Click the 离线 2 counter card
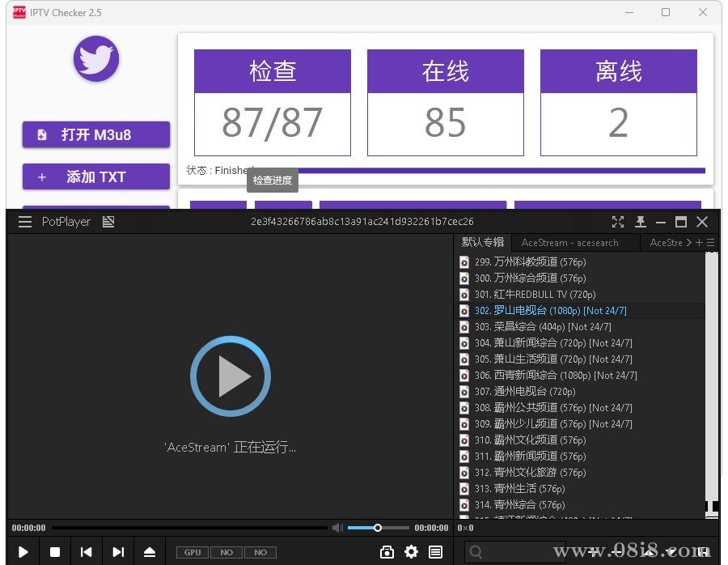The width and height of the screenshot is (728, 565). (x=619, y=103)
